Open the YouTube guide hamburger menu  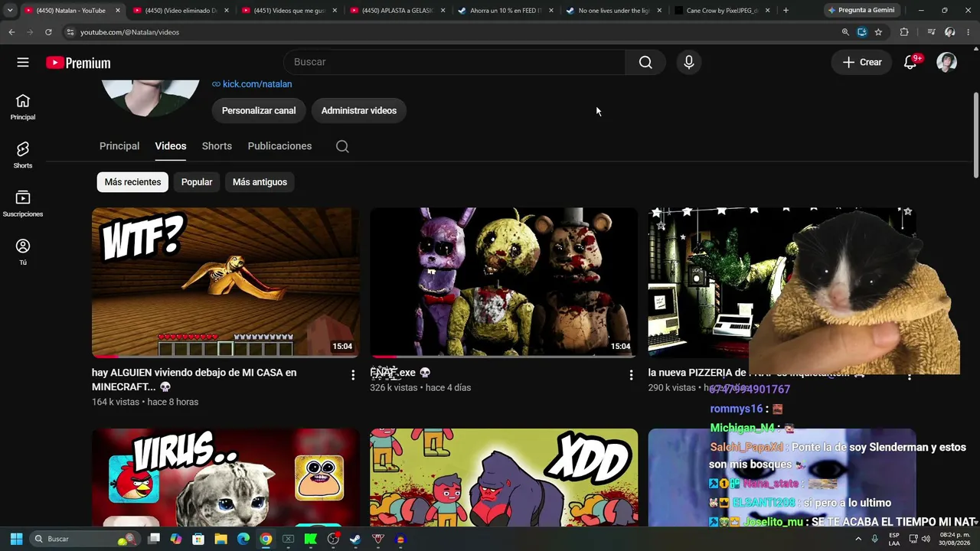[23, 63]
